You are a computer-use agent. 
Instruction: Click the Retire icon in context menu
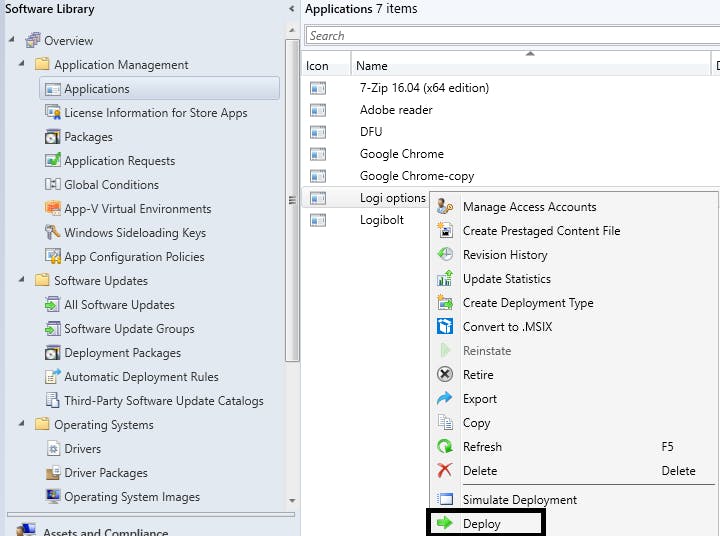coord(445,375)
